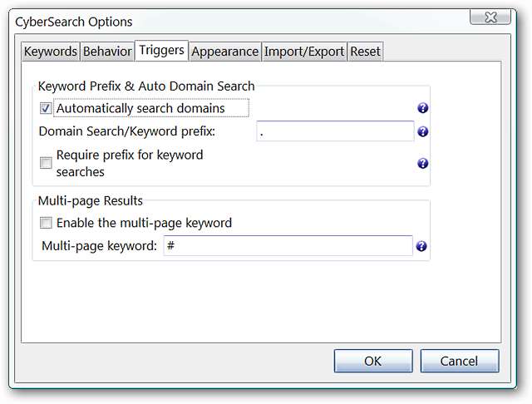Screen dimensions: 532x404
Task: Enable Require prefix for keyword searches
Action: pyautogui.click(x=46, y=163)
